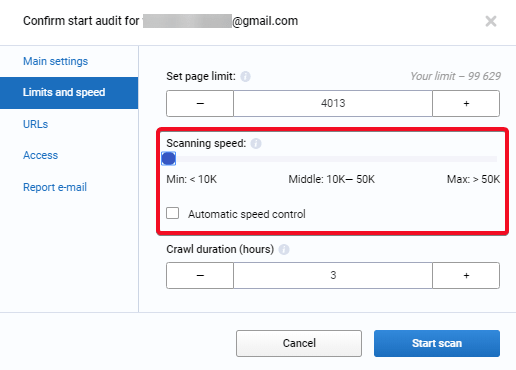Screen dimensions: 516x370
Task: Go to the Access tab
Action: click(x=40, y=155)
